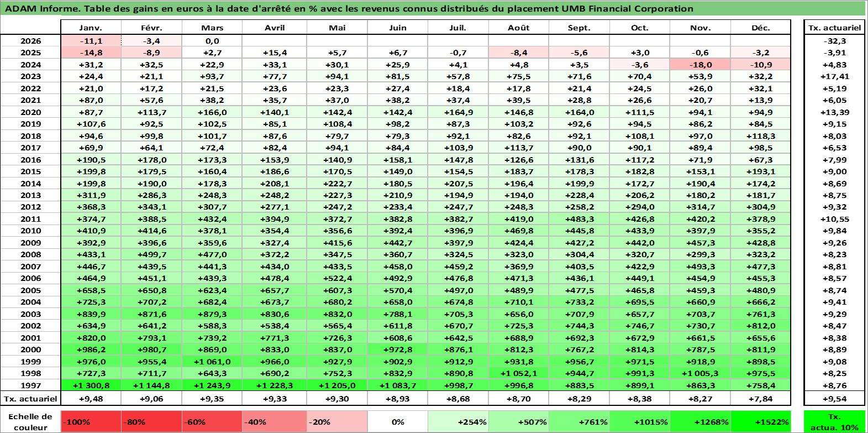Image resolution: width=868 pixels, height=433 pixels.
Task: Select the -20% pink color scale swatch
Action: (337, 422)
